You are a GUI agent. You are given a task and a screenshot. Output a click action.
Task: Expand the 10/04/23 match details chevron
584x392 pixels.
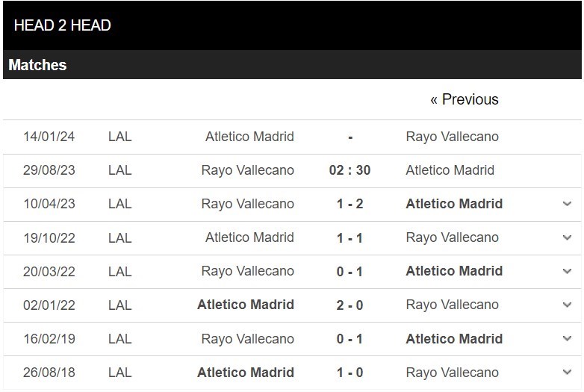pyautogui.click(x=567, y=204)
